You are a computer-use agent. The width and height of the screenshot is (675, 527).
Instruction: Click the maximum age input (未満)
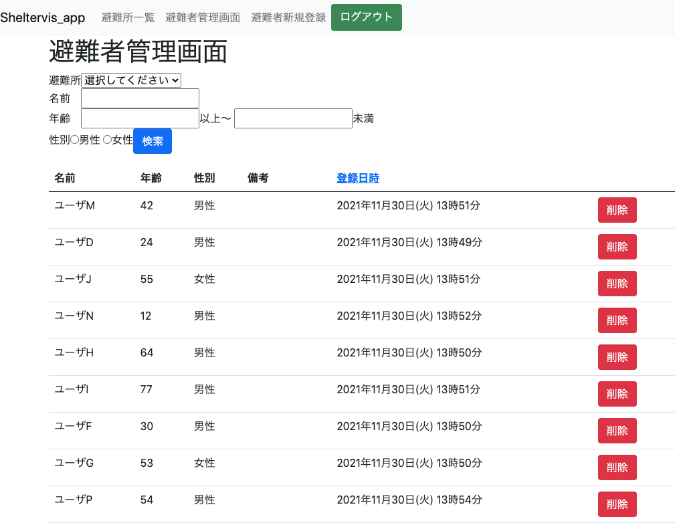point(293,118)
